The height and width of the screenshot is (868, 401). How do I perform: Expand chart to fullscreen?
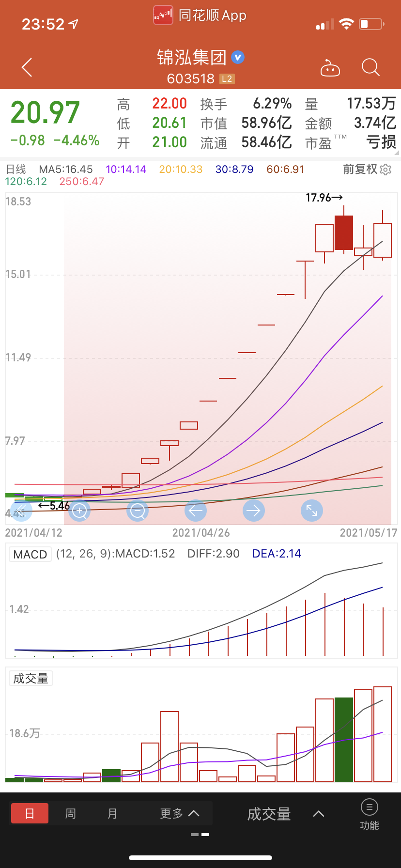point(312,511)
